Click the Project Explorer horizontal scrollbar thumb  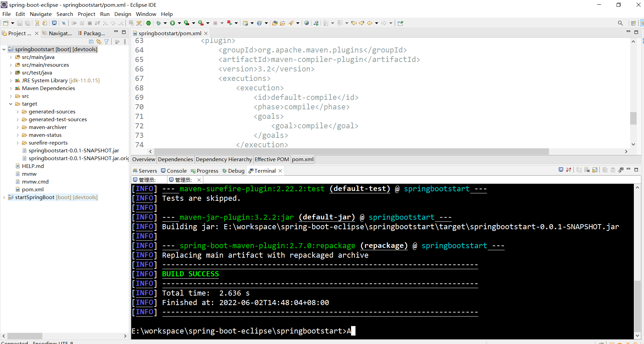(25, 336)
